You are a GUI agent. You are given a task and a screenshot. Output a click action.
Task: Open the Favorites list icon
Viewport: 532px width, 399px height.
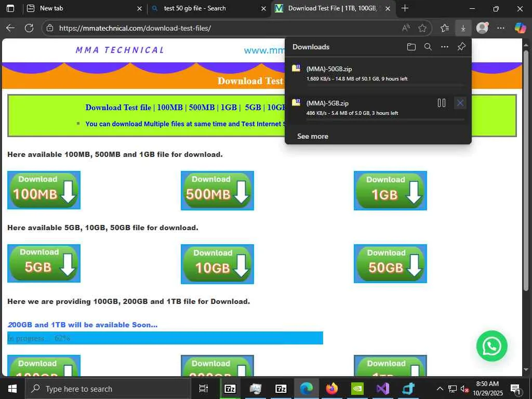coord(445,28)
